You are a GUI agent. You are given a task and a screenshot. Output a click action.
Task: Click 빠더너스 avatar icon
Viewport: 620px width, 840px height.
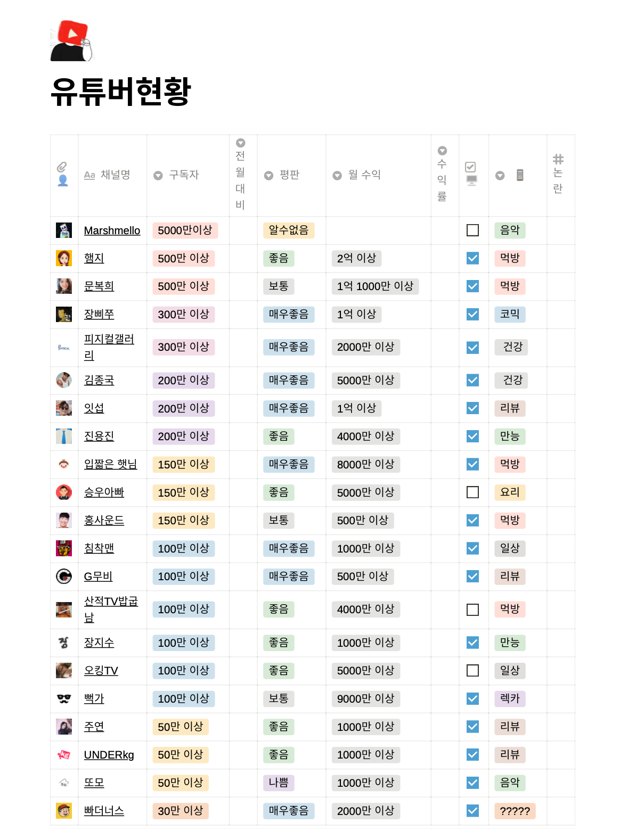pos(64,811)
